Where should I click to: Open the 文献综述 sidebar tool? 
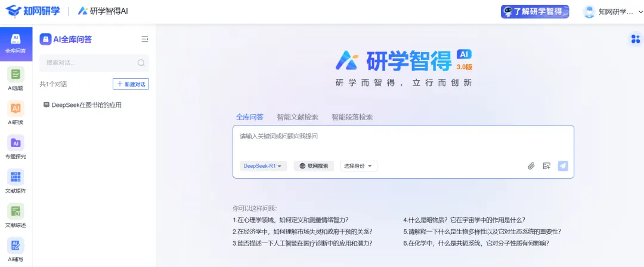coord(16,216)
